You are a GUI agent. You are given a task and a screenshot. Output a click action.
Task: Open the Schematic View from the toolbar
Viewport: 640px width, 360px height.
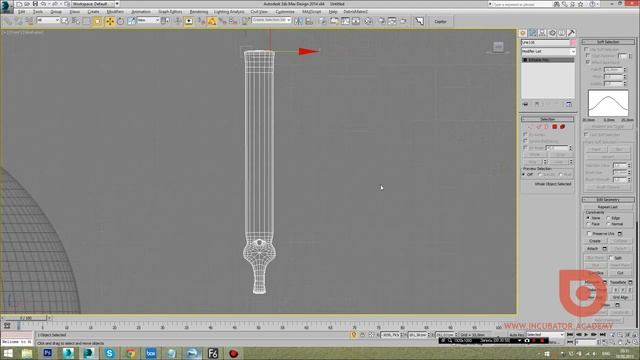pyautogui.click(x=356, y=21)
